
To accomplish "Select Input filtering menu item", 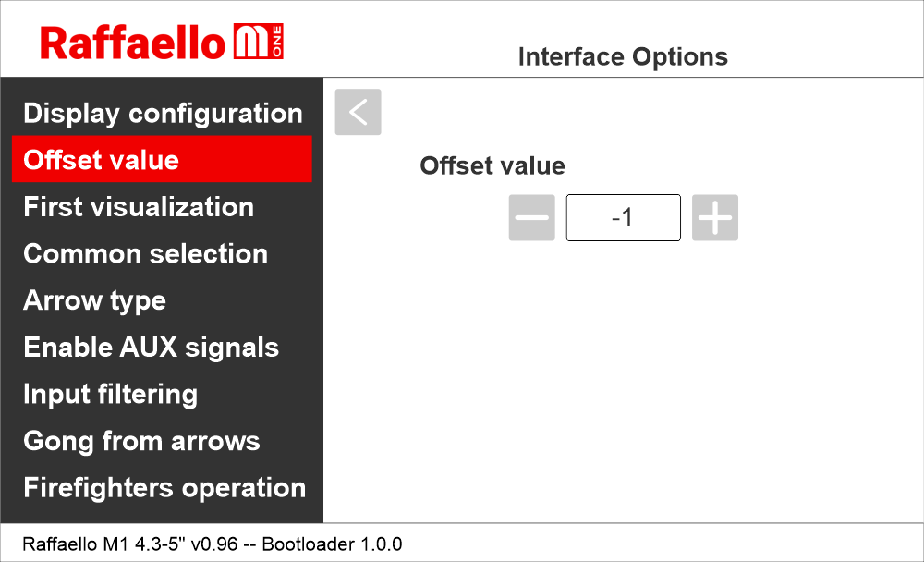I will (110, 395).
